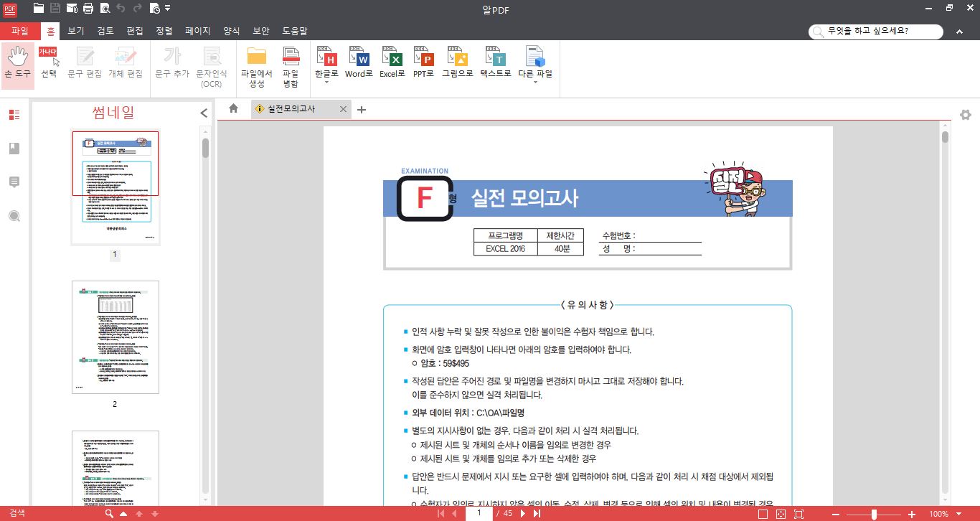This screenshot has width=980, height=521.
Task: Convert the PDF with Word로
Action: pyautogui.click(x=359, y=63)
